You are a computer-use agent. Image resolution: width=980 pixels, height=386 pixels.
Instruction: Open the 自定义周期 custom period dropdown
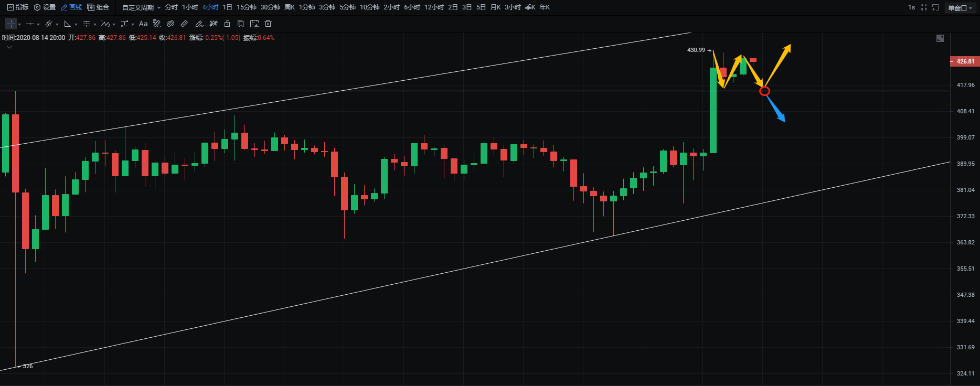coord(141,7)
